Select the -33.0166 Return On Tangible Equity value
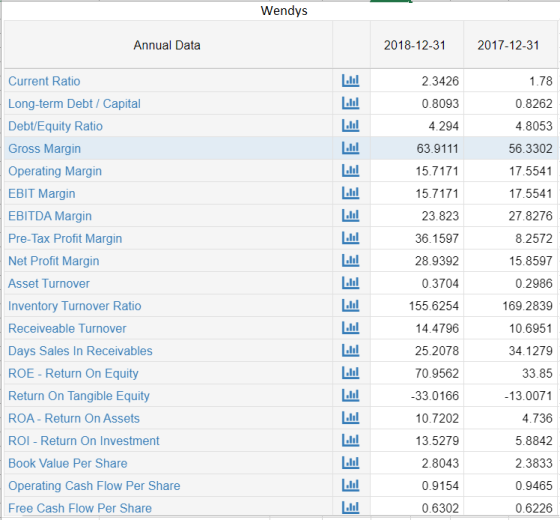The image size is (560, 520). [x=435, y=396]
